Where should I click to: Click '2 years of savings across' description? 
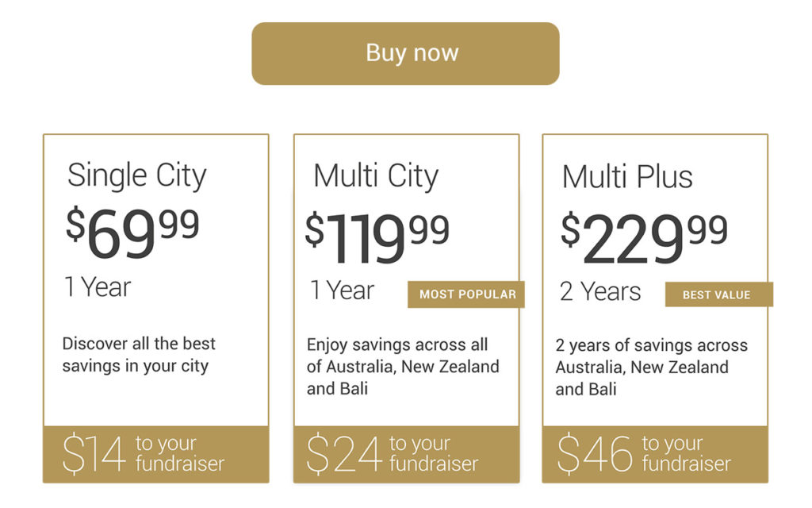(652, 367)
